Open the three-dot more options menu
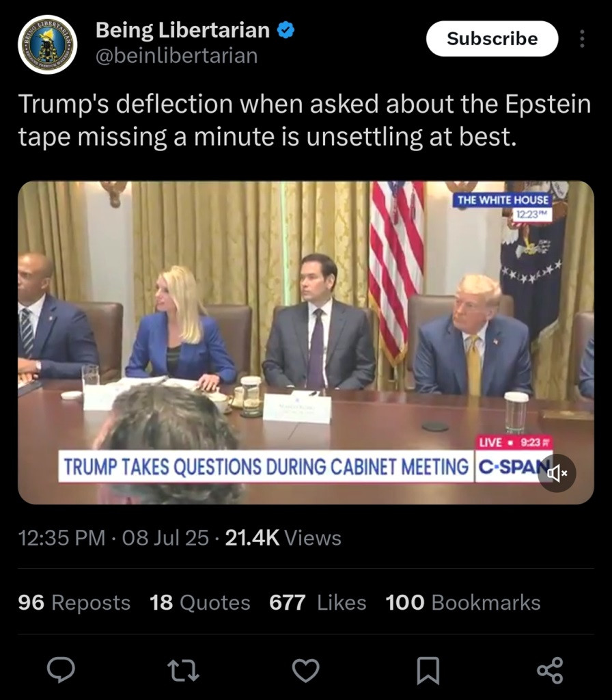This screenshot has height=700, width=612. tap(582, 38)
